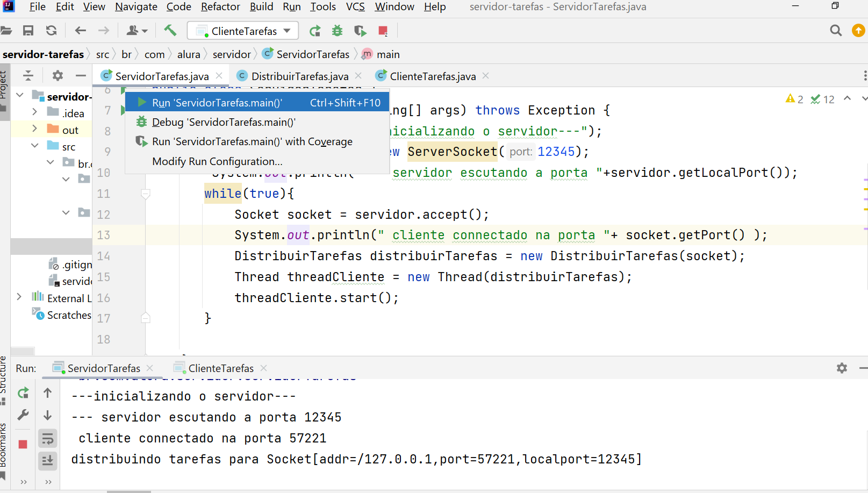The height and width of the screenshot is (493, 868).
Task: Click servidor breadcrumb in navigation bar
Action: pyautogui.click(x=232, y=54)
